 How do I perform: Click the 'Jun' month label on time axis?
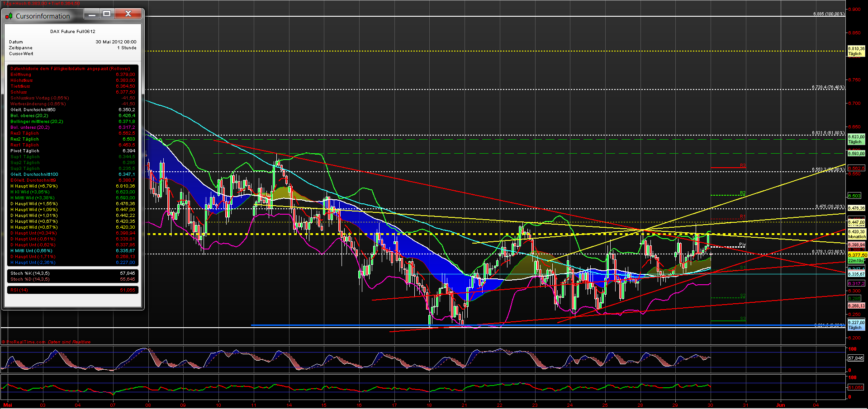click(x=781, y=405)
